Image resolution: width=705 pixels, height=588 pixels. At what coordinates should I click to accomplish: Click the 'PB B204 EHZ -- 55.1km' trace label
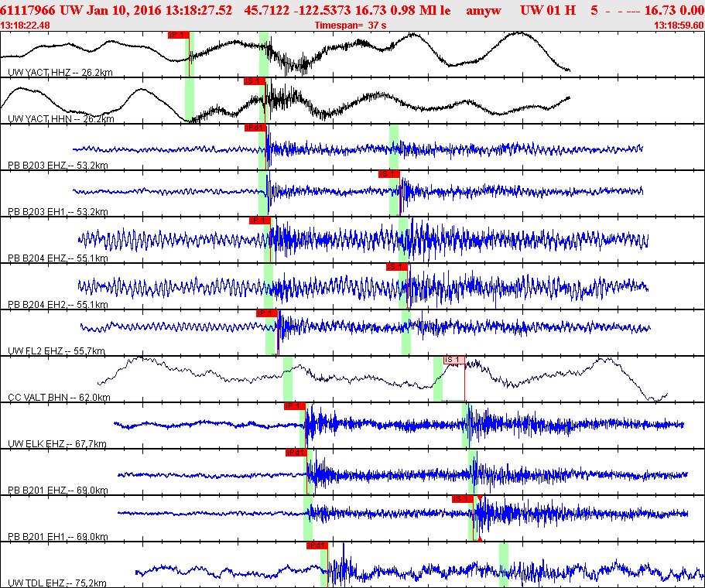pos(58,258)
